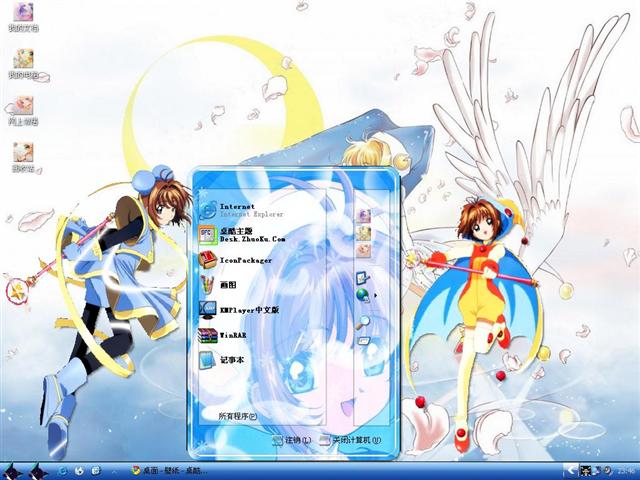
Task: Open control panel checkmark icon in start menu
Action: [362, 278]
